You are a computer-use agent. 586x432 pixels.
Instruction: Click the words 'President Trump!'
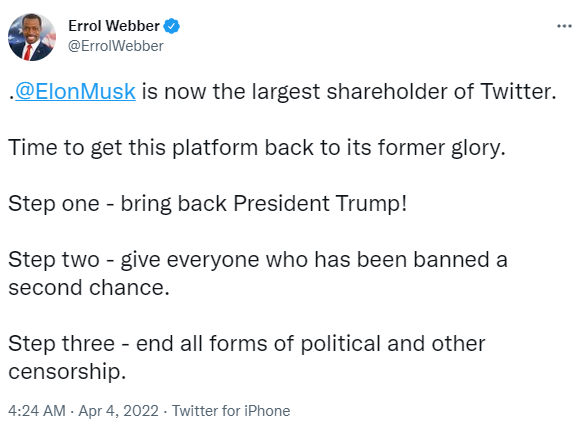320,204
